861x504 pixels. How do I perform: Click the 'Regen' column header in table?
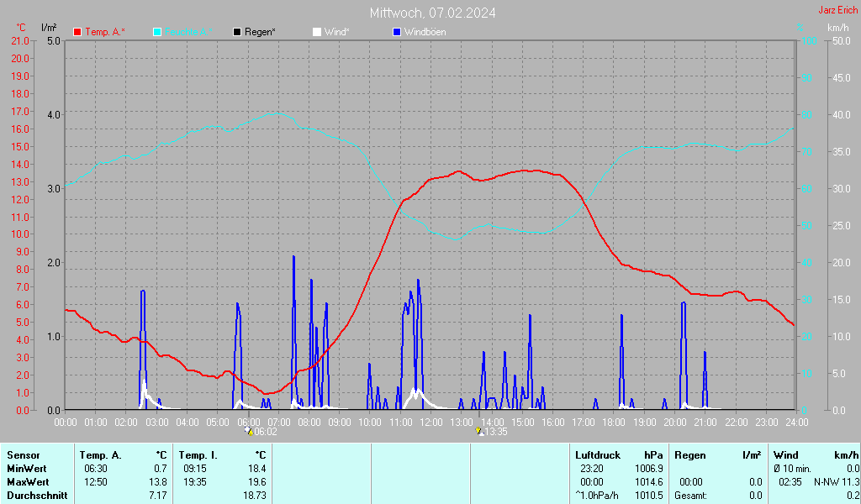[x=689, y=455]
